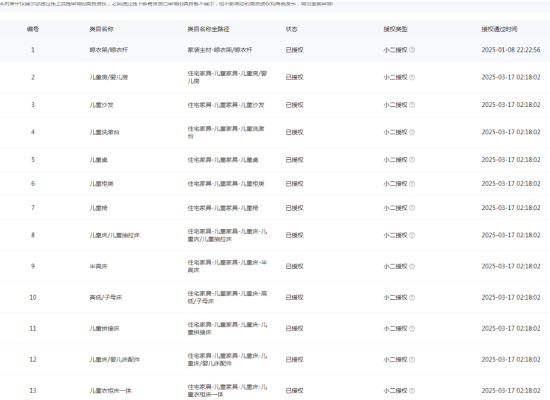Click the question-mark icon in row 10 高低/子母床
The height and width of the screenshot is (400, 550).
tap(412, 298)
